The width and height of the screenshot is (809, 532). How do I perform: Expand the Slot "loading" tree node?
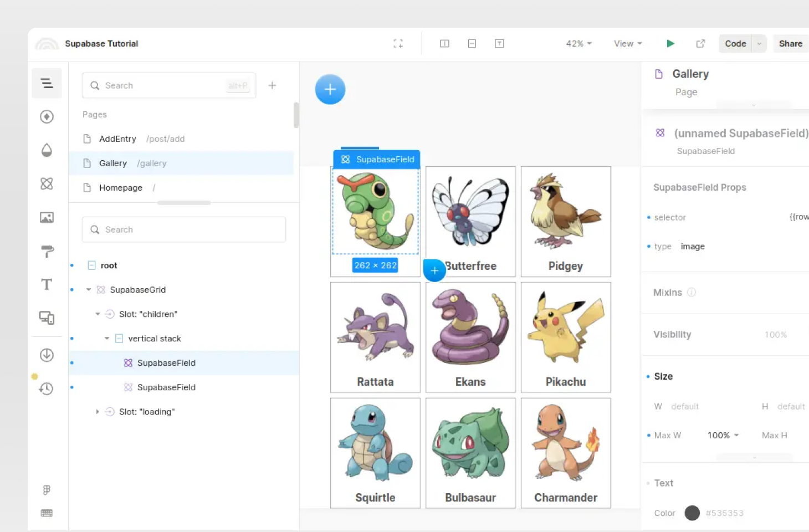click(98, 412)
